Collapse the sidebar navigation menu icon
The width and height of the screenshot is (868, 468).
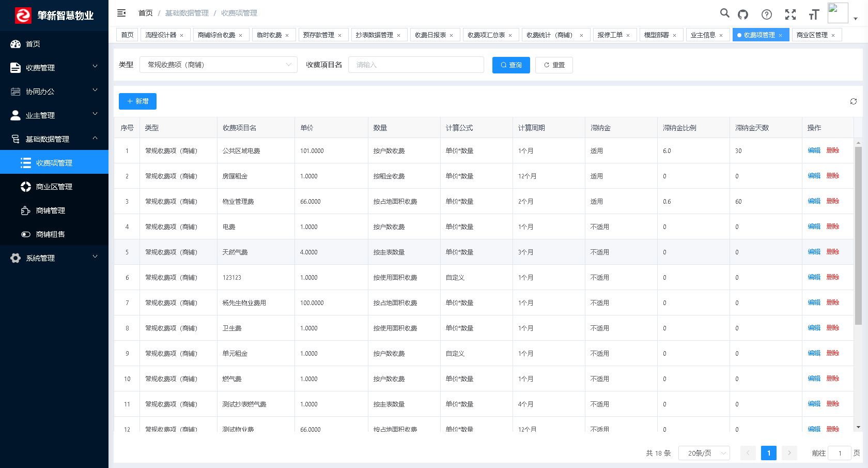click(121, 13)
